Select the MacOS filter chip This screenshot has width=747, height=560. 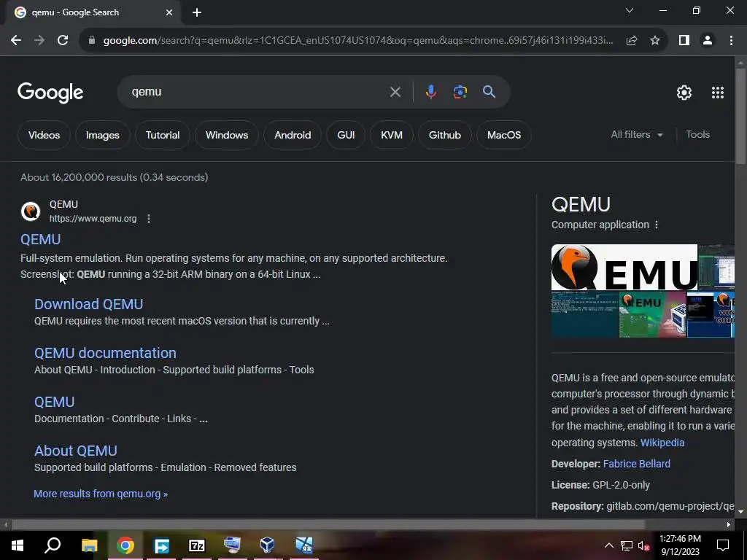point(504,135)
